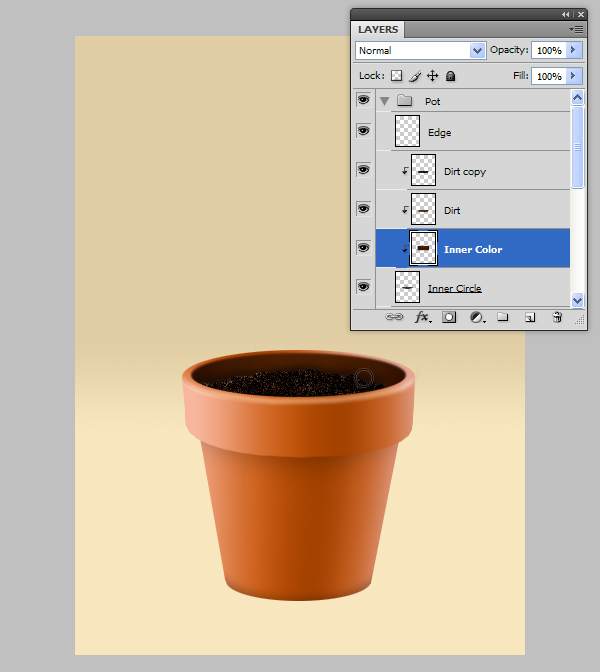Create a new layer
600x672 pixels.
pyautogui.click(x=530, y=317)
